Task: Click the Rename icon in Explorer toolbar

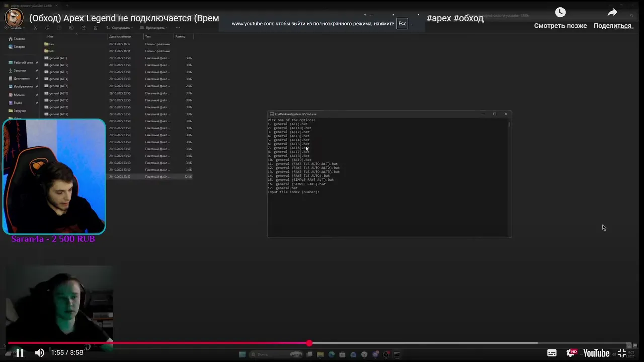Action: click(71, 28)
